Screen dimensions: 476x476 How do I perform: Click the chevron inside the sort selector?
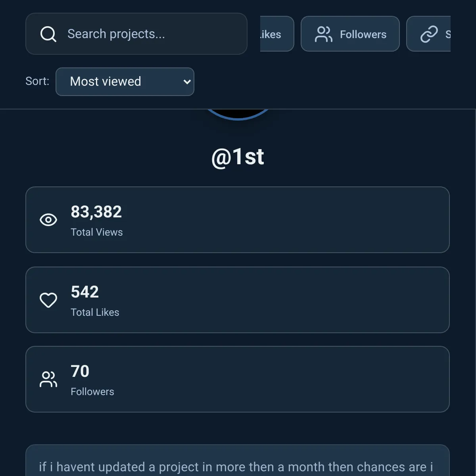pos(186,82)
